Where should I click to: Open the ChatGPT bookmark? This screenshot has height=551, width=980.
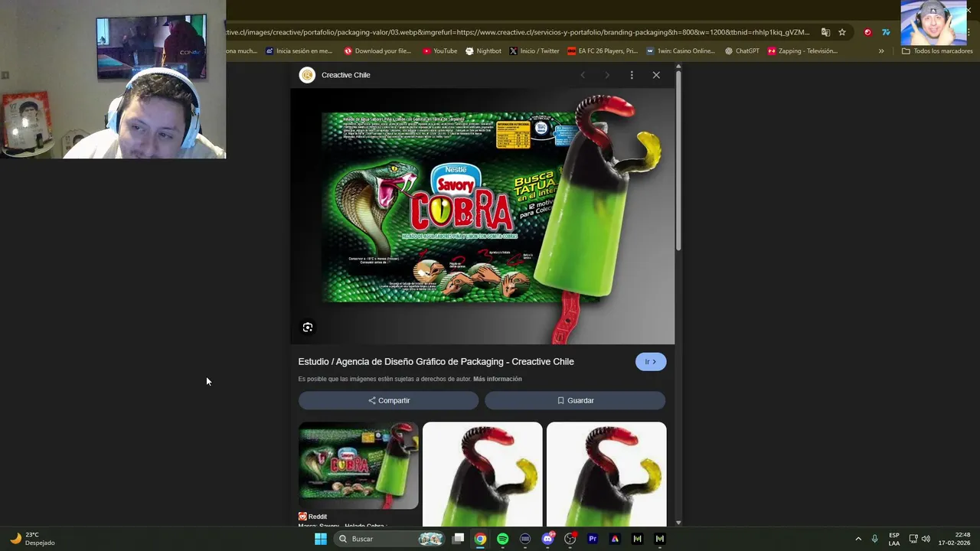pos(742,51)
